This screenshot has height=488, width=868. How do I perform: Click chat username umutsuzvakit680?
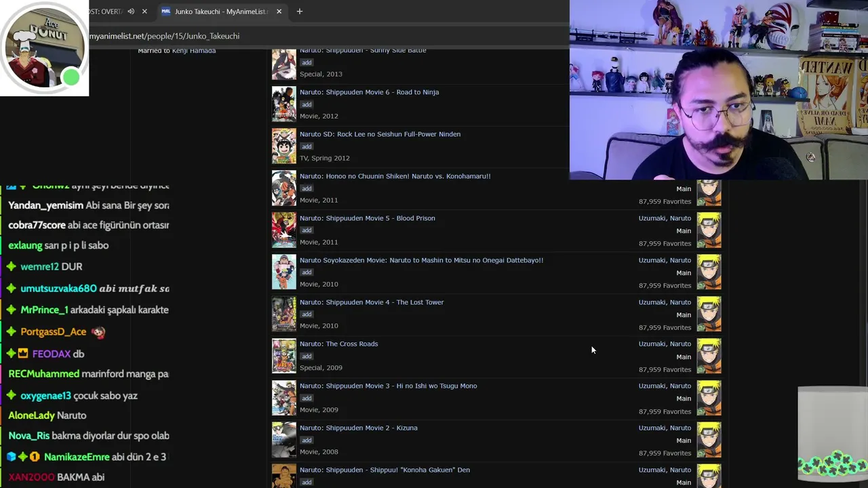tap(58, 288)
